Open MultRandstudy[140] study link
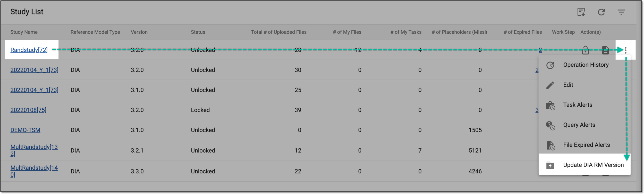The height and width of the screenshot is (194, 644). [34, 171]
